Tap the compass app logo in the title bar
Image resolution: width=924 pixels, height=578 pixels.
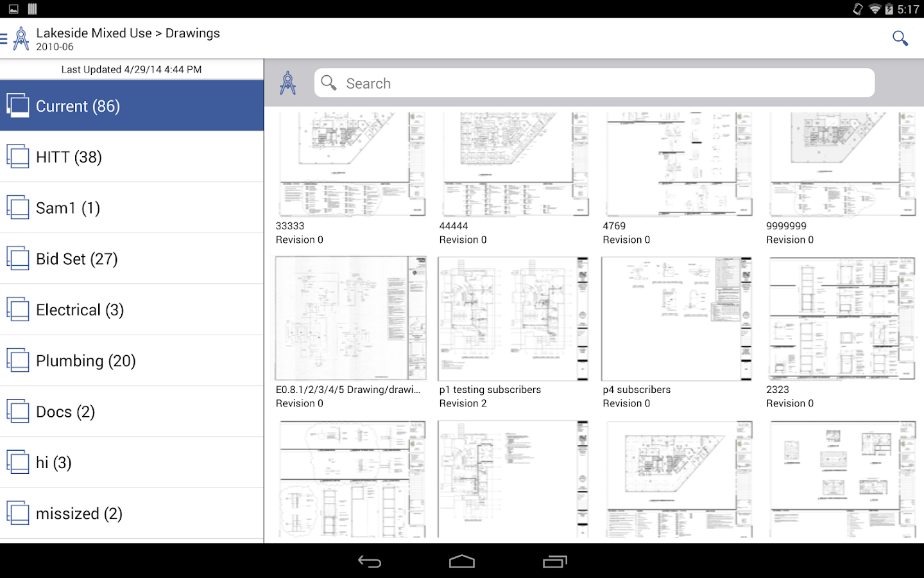[21, 38]
